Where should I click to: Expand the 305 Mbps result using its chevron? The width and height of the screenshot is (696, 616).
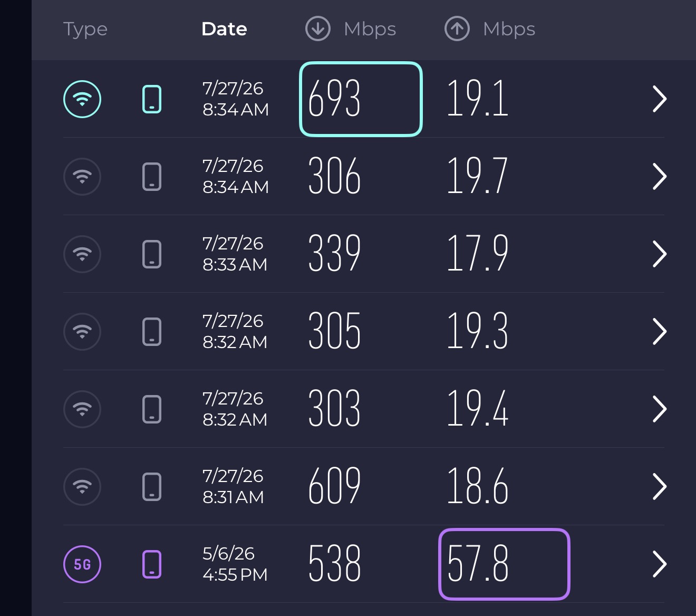point(660,331)
